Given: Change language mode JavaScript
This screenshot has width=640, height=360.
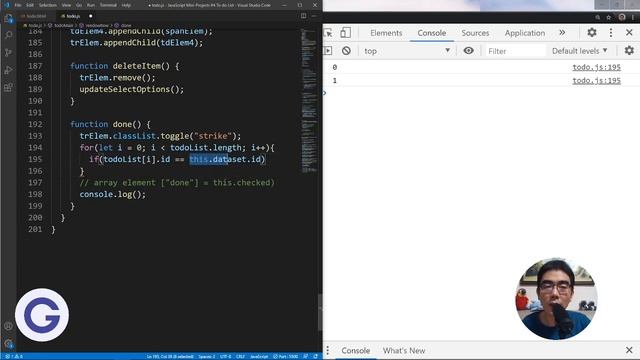Looking at the screenshot, I should 259,356.
